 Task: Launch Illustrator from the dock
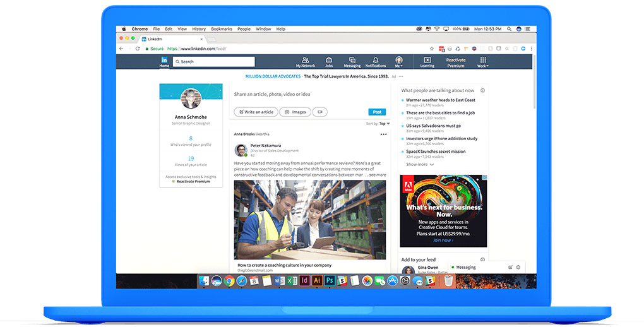click(x=317, y=280)
